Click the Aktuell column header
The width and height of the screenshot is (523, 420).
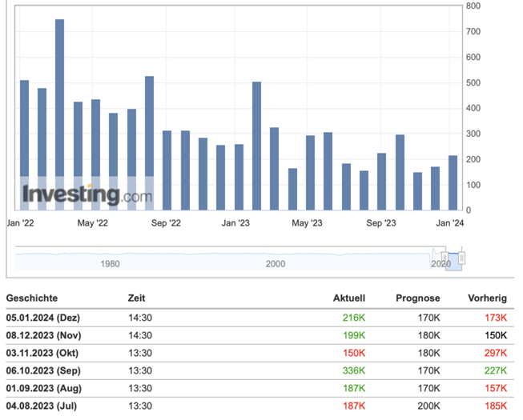coord(349,298)
